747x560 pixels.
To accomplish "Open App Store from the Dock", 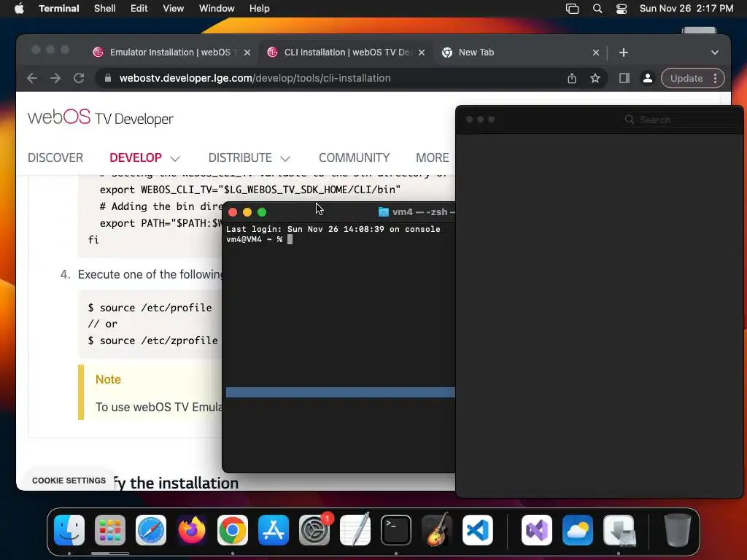I will tap(274, 530).
